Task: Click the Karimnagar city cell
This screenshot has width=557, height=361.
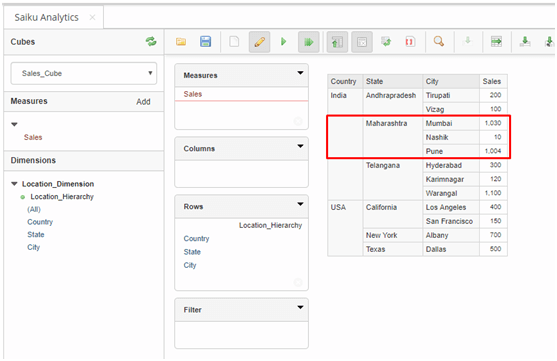Action: coord(451,179)
